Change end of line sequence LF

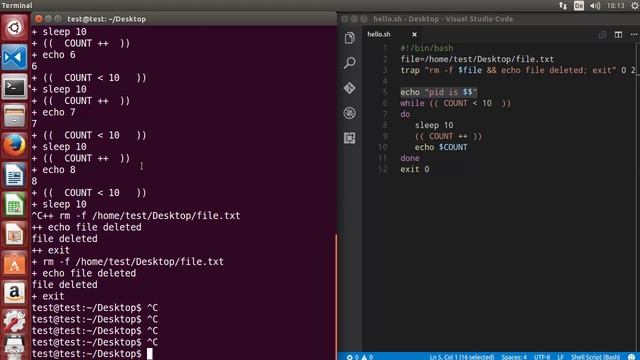(x=560, y=357)
